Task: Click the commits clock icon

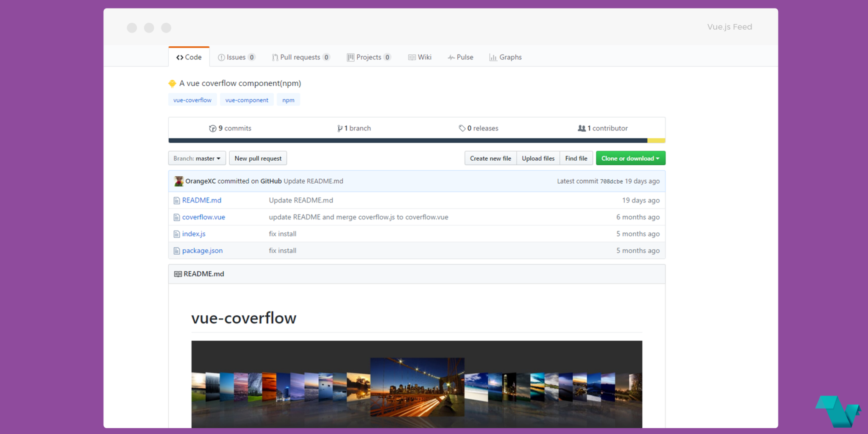Action: 213,128
